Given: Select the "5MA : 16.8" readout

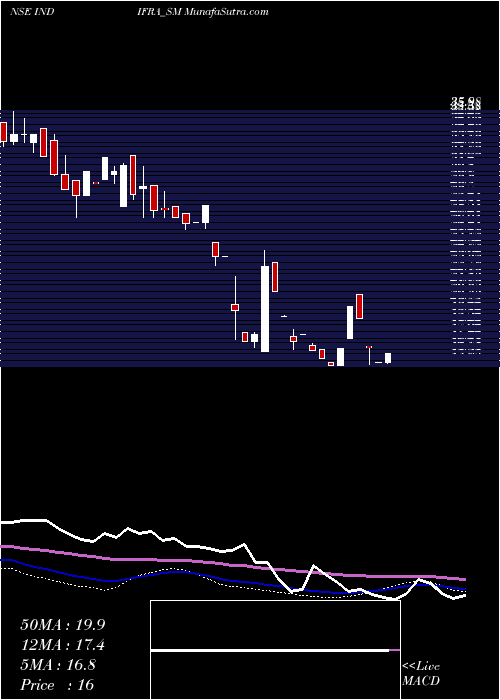Looking at the screenshot, I should [x=58, y=665].
